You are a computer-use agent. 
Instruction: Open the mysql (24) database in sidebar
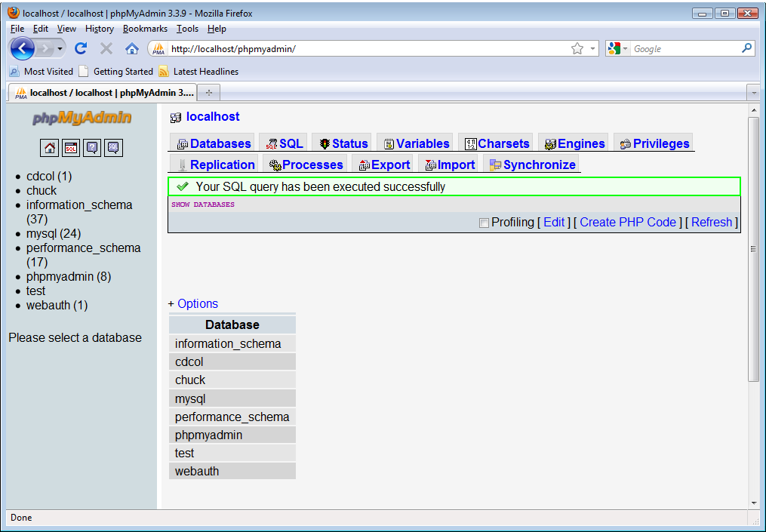click(54, 233)
